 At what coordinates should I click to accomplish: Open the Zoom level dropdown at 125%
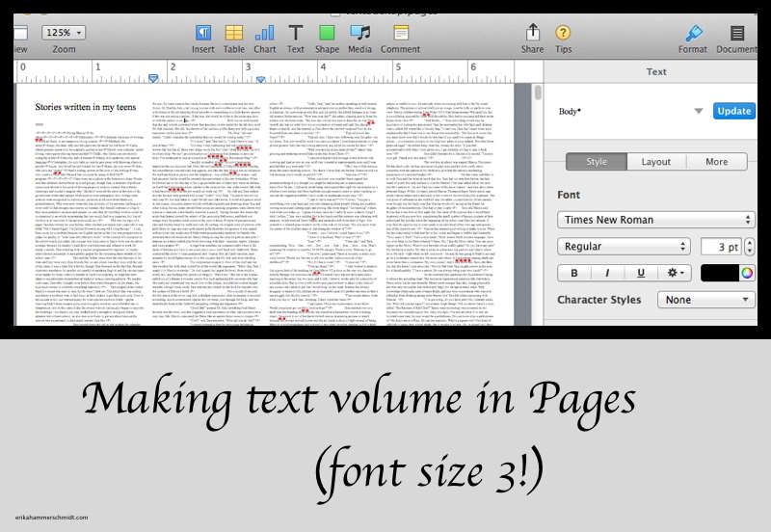[64, 33]
